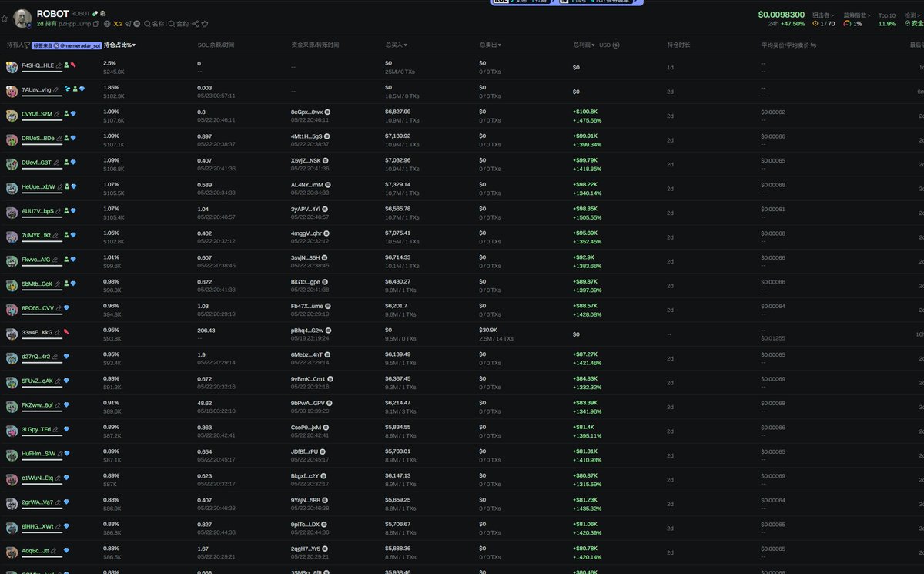Screen dimensions: 924x574
Task: Sort by 总卖出 column
Action: click(490, 45)
